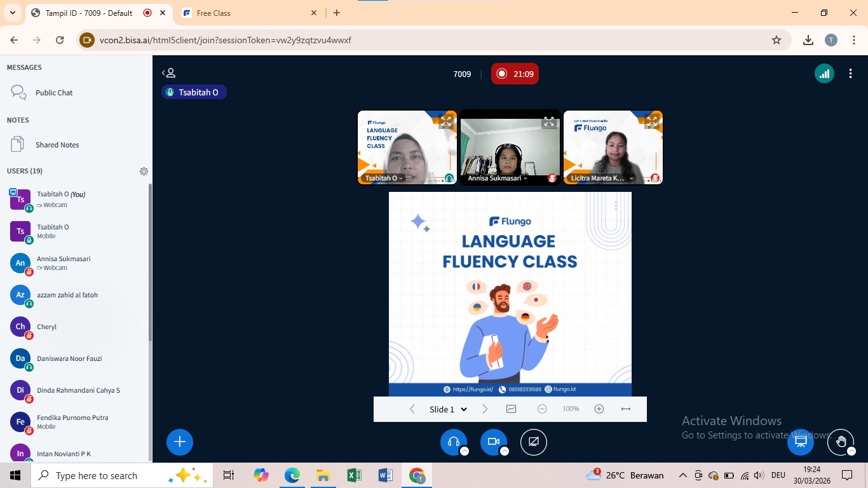Select user Tsabitah O (You)
The width and height of the screenshot is (868, 488).
tap(75, 200)
